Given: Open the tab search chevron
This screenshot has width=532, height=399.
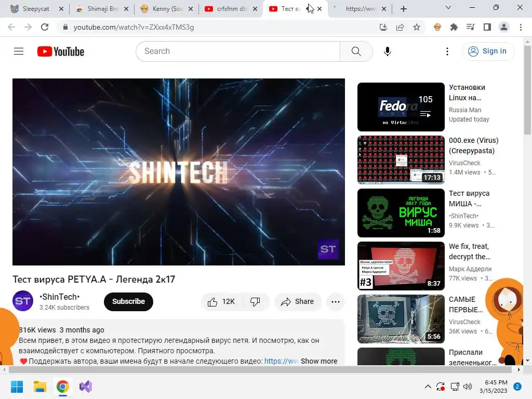Looking at the screenshot, I should [x=448, y=7].
